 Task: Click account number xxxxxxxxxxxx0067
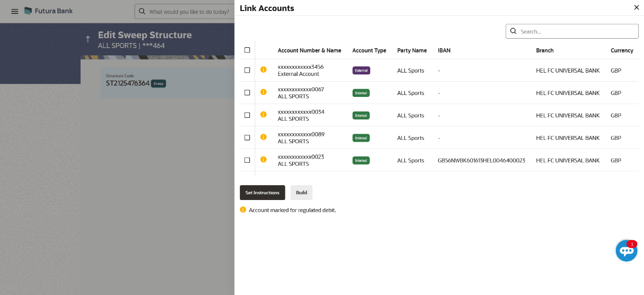point(301,89)
